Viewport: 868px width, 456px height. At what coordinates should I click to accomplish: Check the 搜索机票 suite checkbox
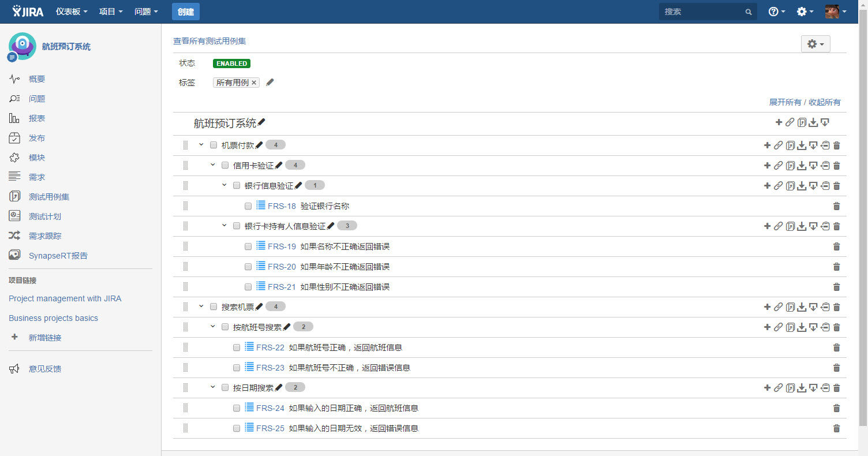tap(214, 307)
